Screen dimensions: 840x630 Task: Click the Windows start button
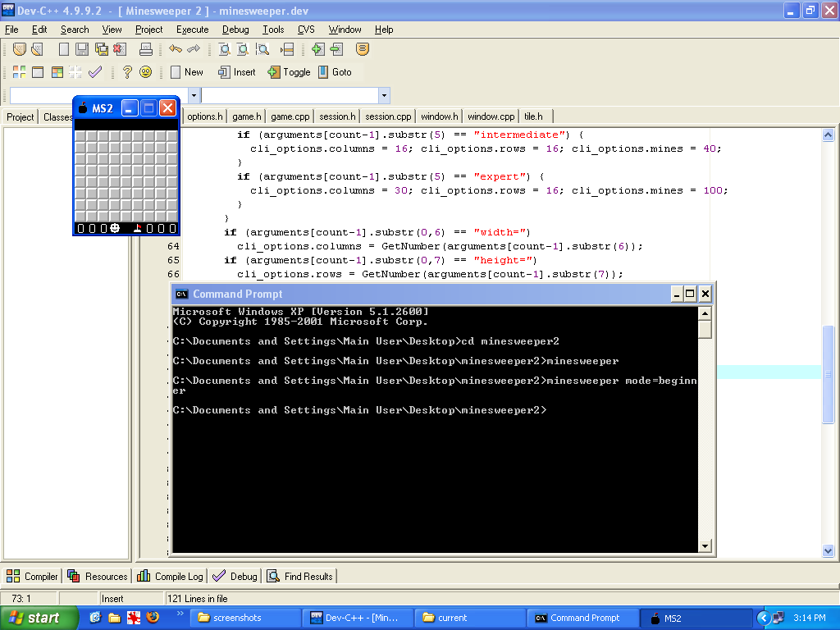click(39, 618)
